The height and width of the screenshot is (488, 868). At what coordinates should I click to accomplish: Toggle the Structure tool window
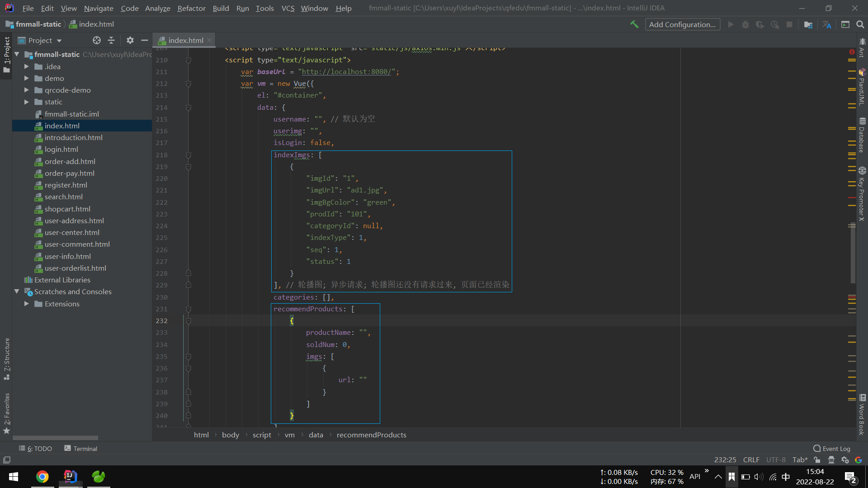(x=7, y=358)
